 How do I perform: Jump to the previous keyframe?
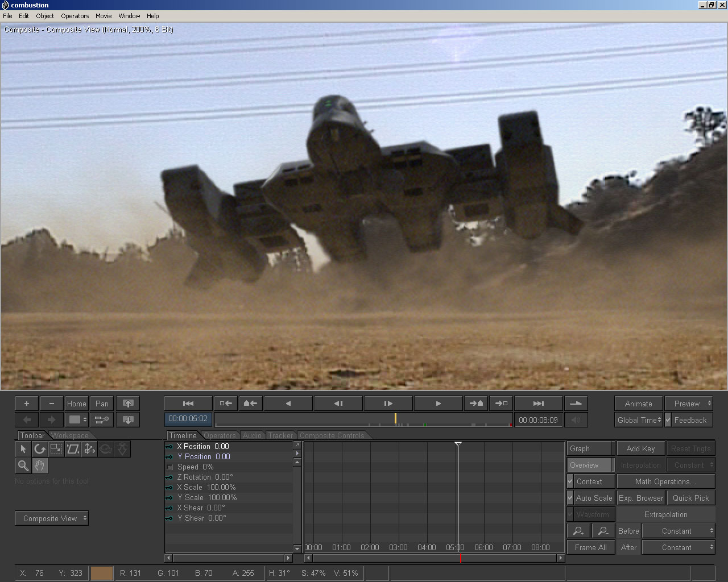251,404
